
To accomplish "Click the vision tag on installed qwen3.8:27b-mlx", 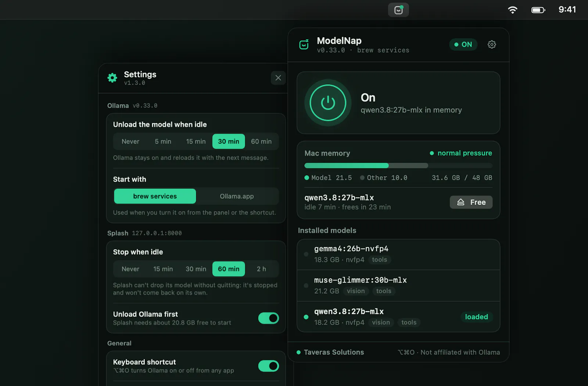I will 381,322.
